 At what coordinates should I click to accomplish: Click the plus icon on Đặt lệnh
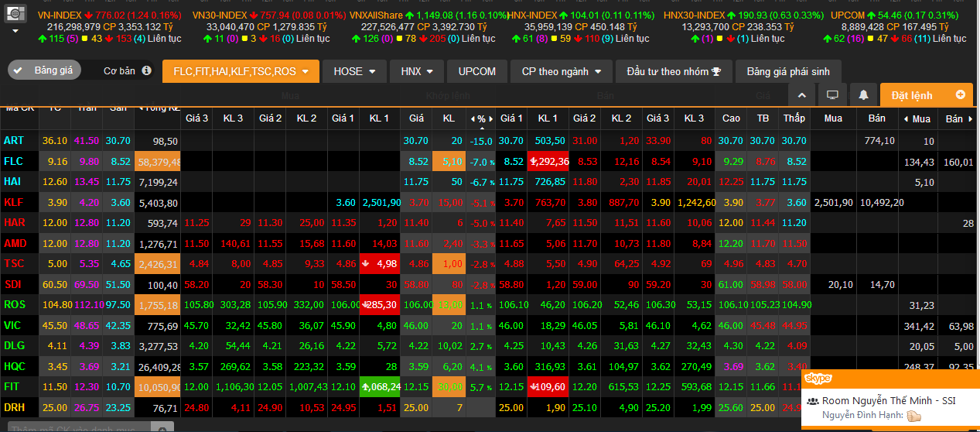[x=960, y=94]
